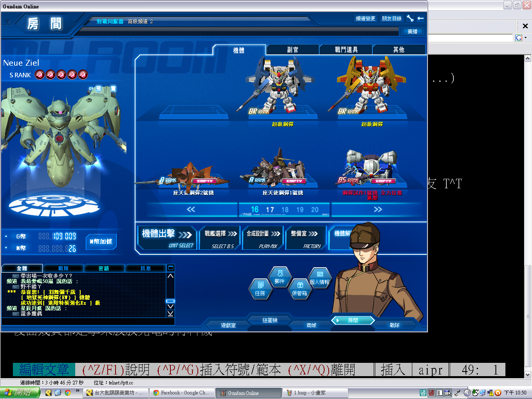532x399 pixels.
Task: Click the 頻道變更 channel change button
Action: [x=365, y=18]
